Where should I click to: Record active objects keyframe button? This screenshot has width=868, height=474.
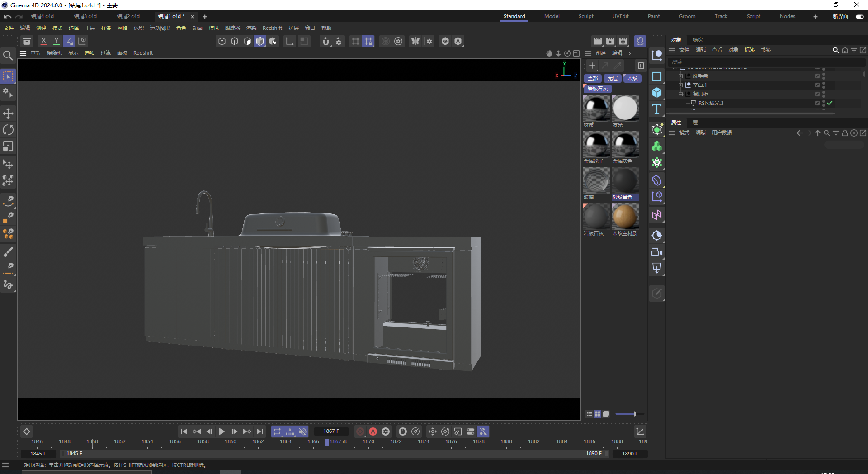[x=360, y=431]
